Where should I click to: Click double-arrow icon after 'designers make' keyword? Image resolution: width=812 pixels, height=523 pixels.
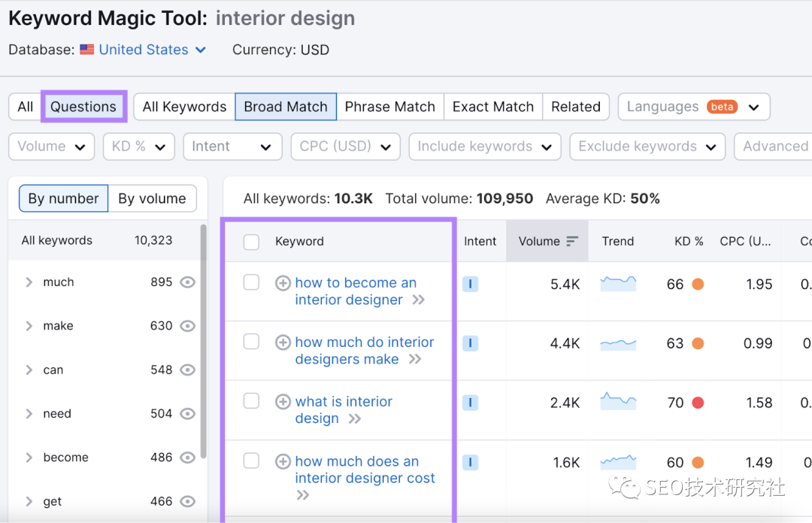click(415, 360)
